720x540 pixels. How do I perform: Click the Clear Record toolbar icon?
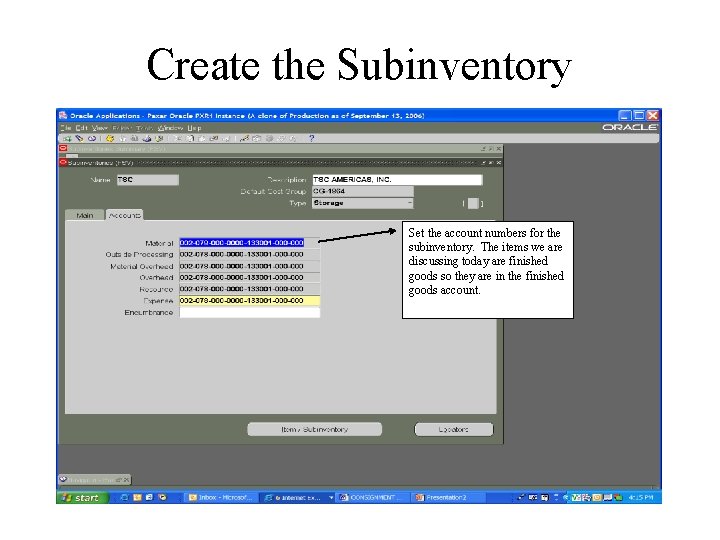[214, 138]
